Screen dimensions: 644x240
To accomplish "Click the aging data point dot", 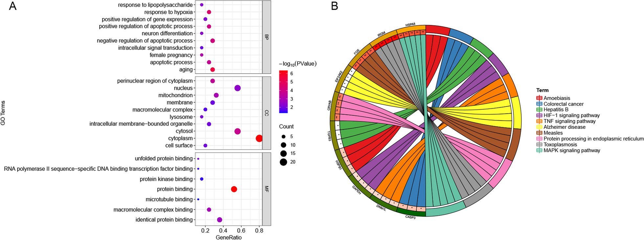I will pos(213,70).
